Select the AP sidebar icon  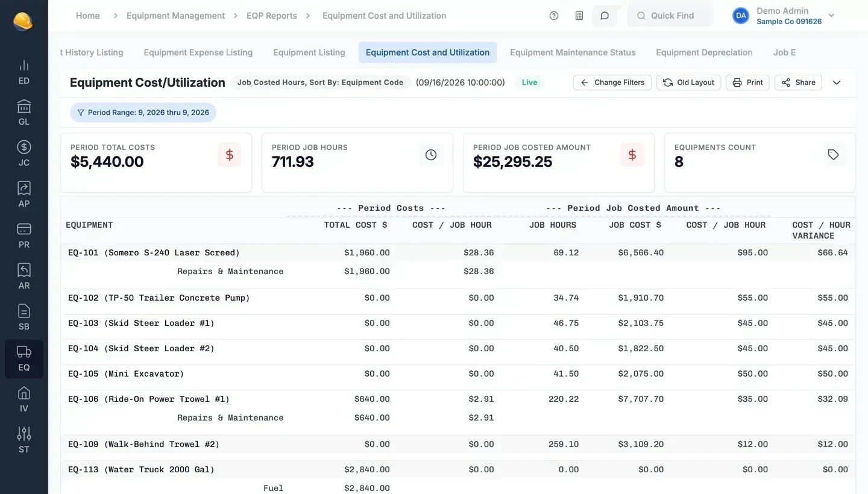coord(24,195)
